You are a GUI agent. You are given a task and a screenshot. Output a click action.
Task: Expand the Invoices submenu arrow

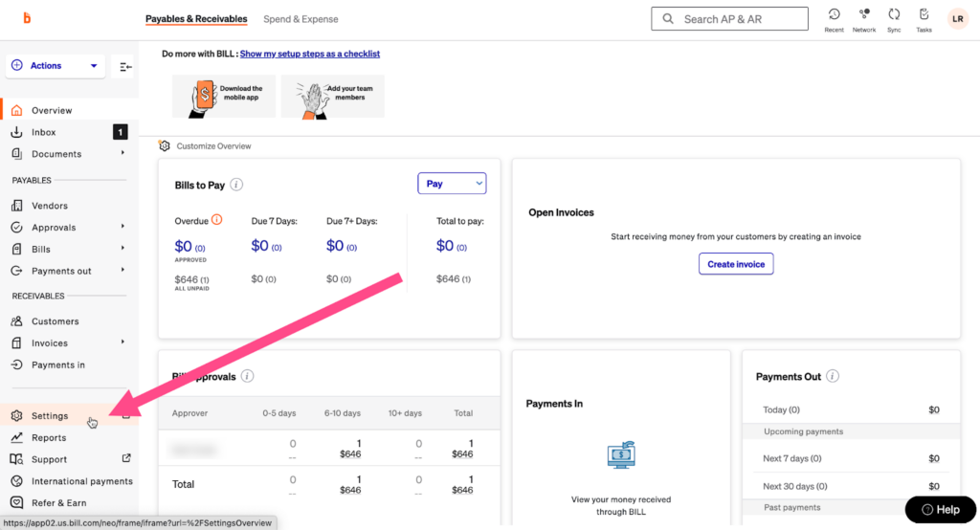[x=122, y=342]
